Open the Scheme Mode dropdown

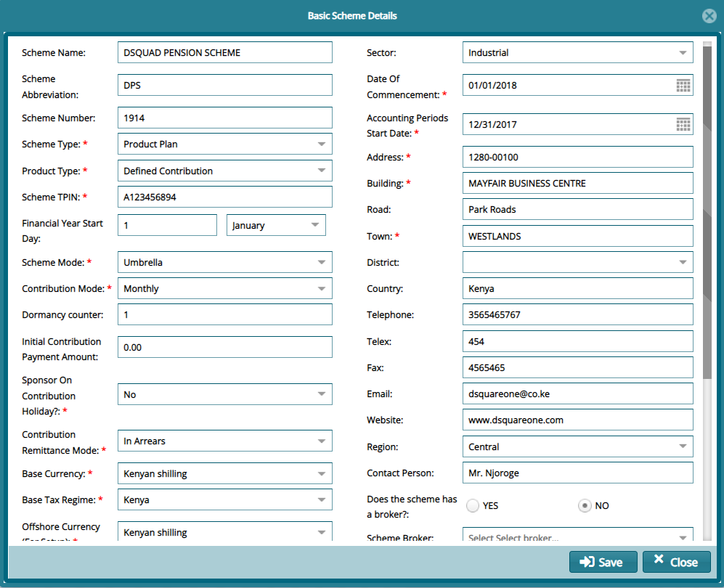(x=225, y=262)
